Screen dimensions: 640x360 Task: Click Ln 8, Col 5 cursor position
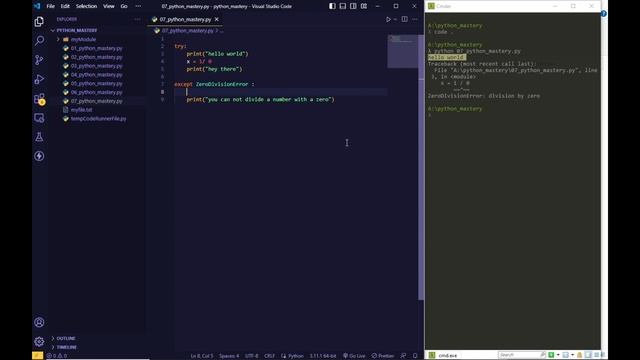(202, 356)
